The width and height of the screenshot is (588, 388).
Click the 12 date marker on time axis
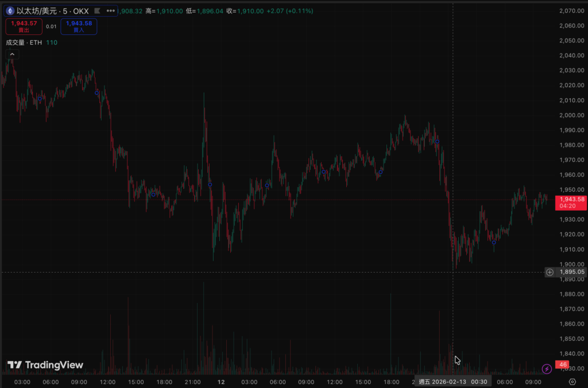220,382
